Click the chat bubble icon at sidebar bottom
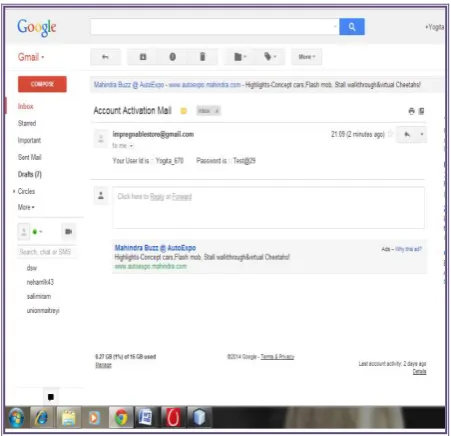This screenshot has height=436, width=451. [x=51, y=397]
